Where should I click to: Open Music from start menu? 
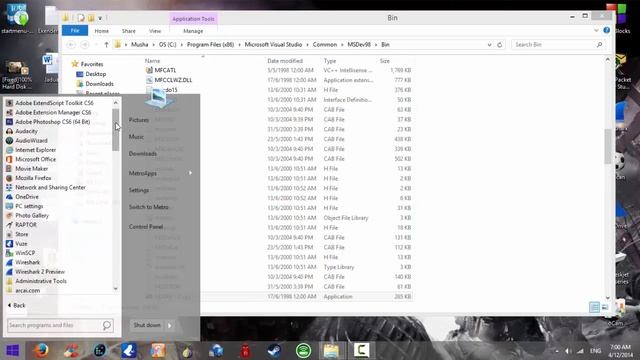click(x=136, y=137)
